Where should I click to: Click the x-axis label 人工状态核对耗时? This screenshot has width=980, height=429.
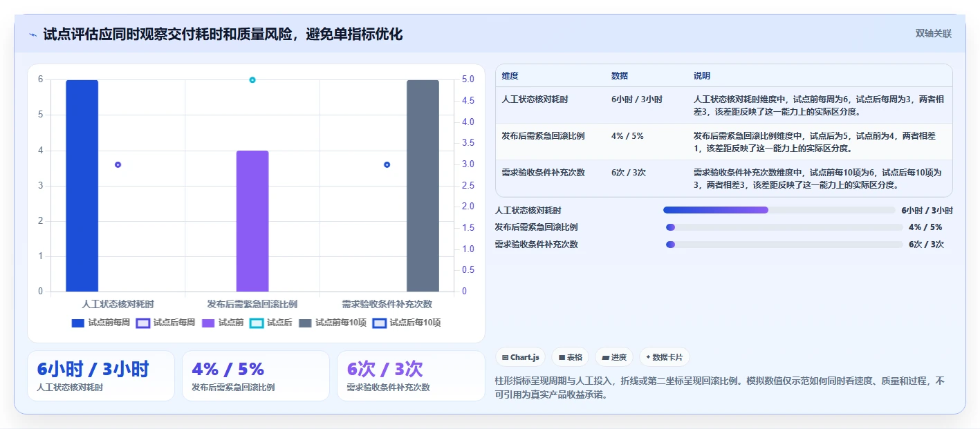tap(118, 304)
